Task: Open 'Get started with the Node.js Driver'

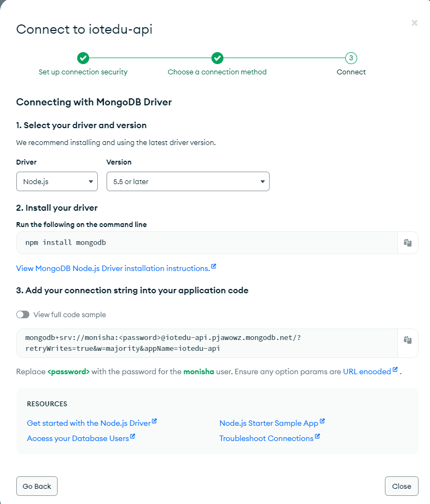Action: tap(89, 423)
